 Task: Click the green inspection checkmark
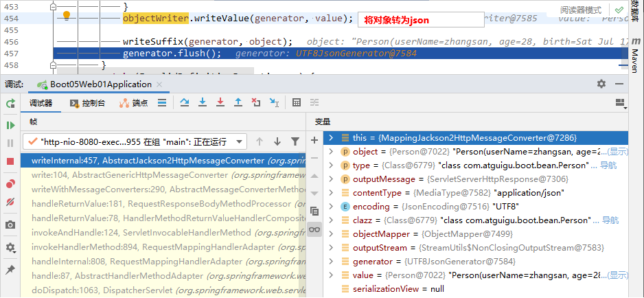619,10
